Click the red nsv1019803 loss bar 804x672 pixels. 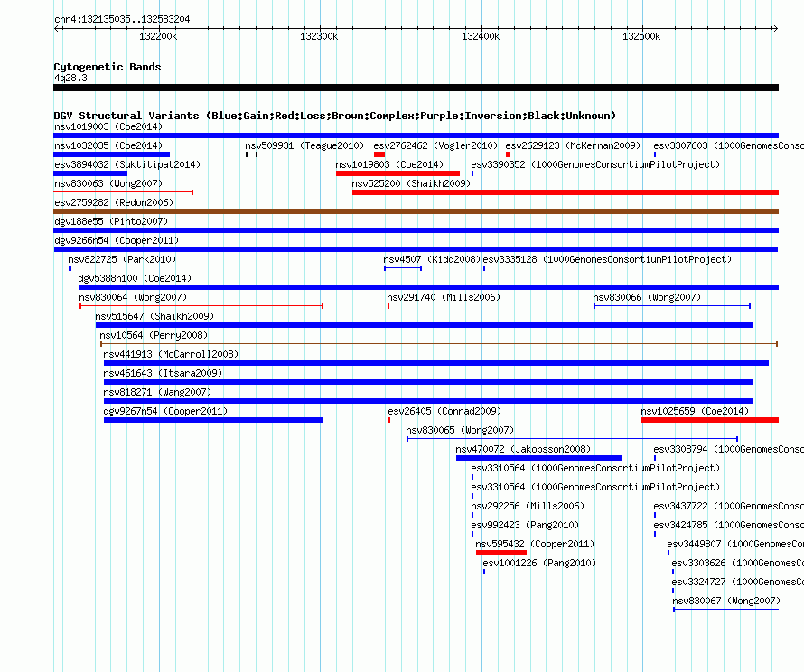(397, 173)
